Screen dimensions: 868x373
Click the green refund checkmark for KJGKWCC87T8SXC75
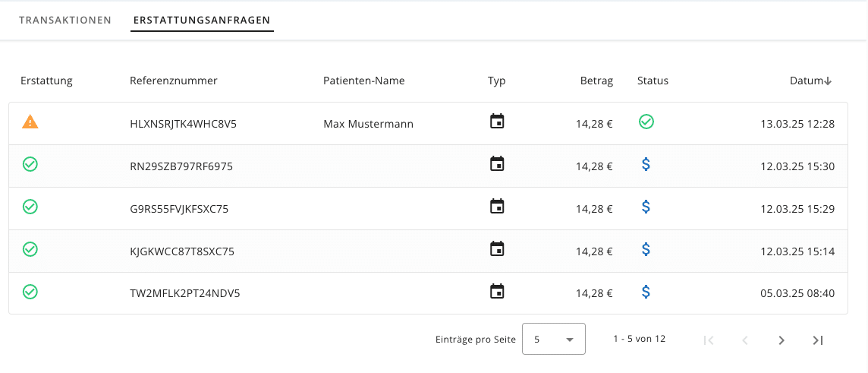(x=30, y=249)
